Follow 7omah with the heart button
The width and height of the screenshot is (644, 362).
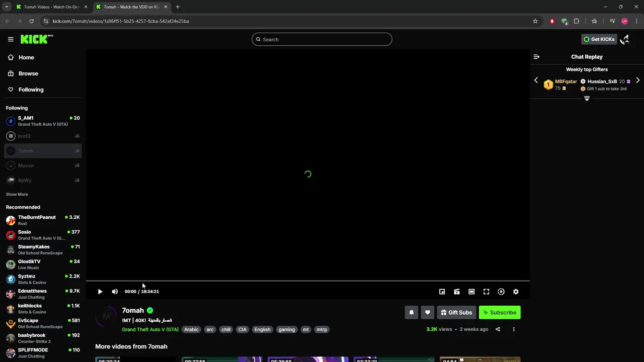[428, 312]
